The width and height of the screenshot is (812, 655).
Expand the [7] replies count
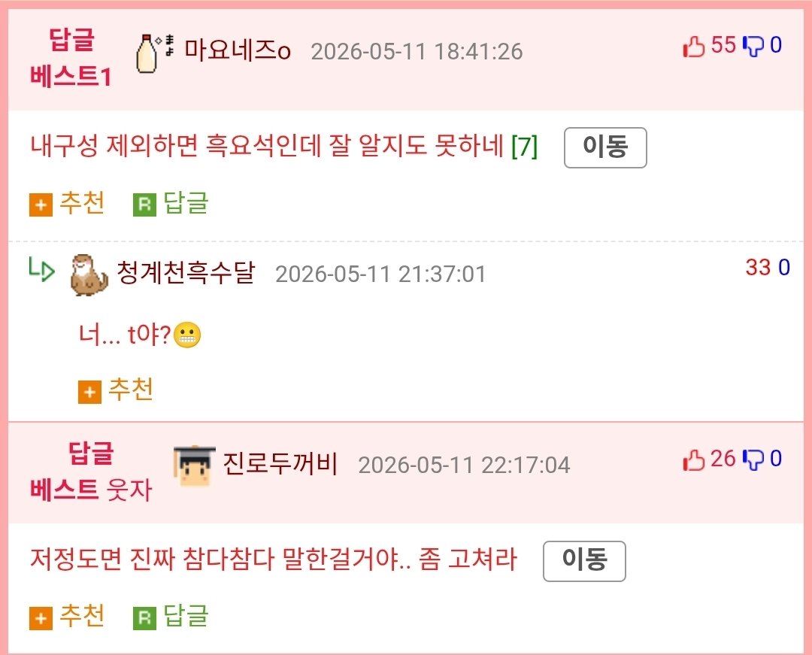coord(524,147)
